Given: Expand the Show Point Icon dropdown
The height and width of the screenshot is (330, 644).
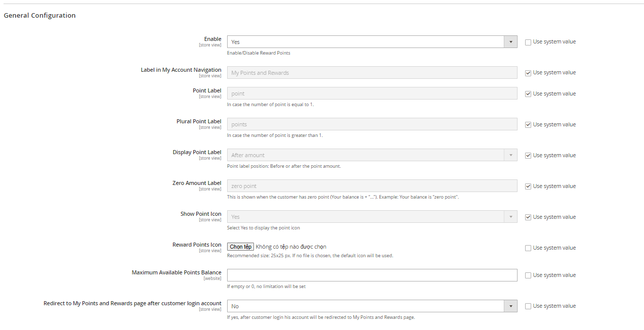Looking at the screenshot, I should coord(372,217).
